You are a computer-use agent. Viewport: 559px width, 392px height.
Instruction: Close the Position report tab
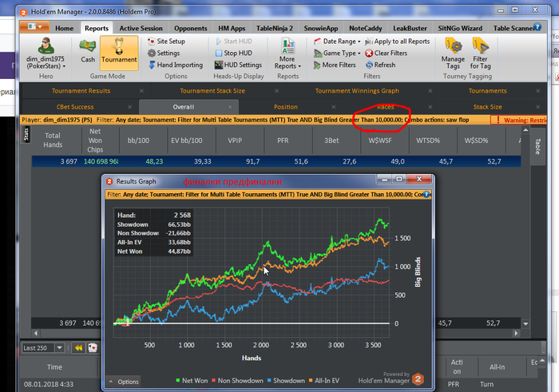[x=333, y=107]
